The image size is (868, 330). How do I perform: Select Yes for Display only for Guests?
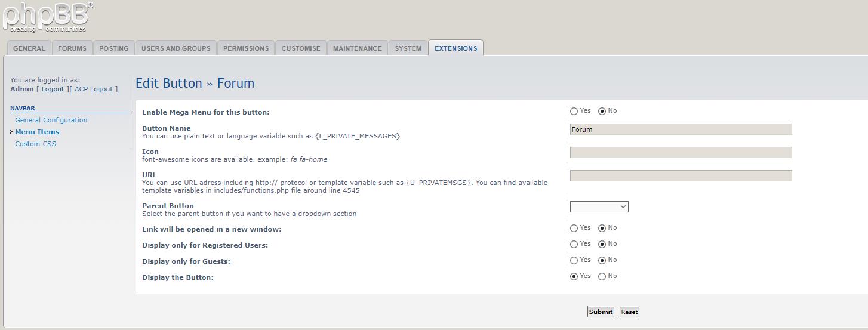click(574, 260)
